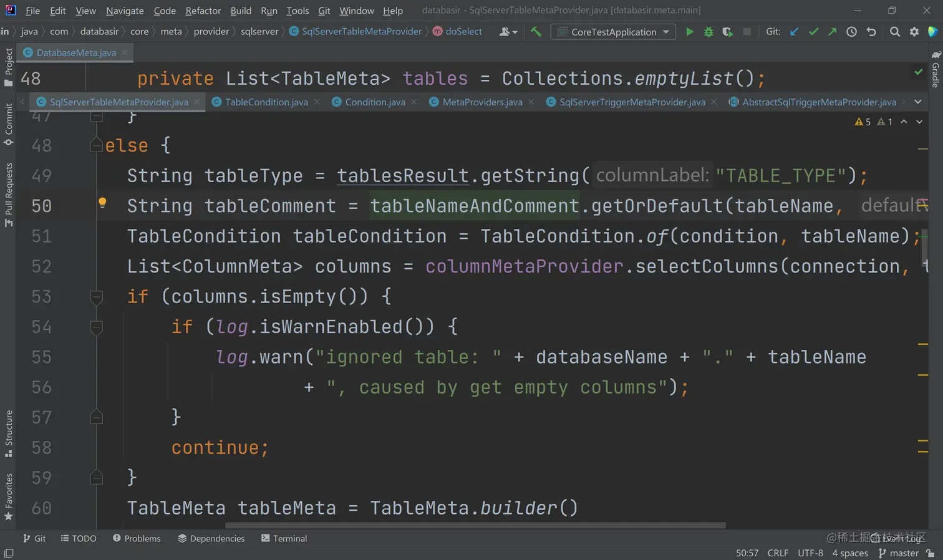
Task: Start debugging with the bug icon
Action: (708, 32)
